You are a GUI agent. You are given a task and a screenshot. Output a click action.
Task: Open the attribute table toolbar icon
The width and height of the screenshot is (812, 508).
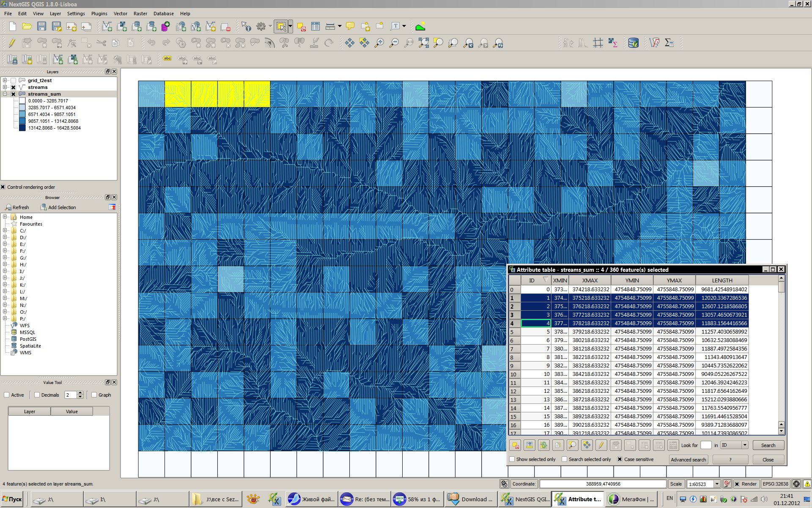click(315, 26)
